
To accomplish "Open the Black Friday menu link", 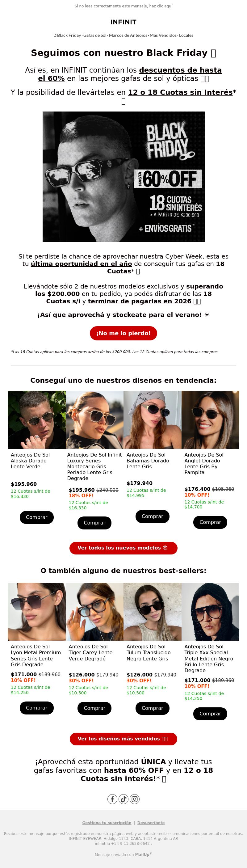I will coord(68,35).
